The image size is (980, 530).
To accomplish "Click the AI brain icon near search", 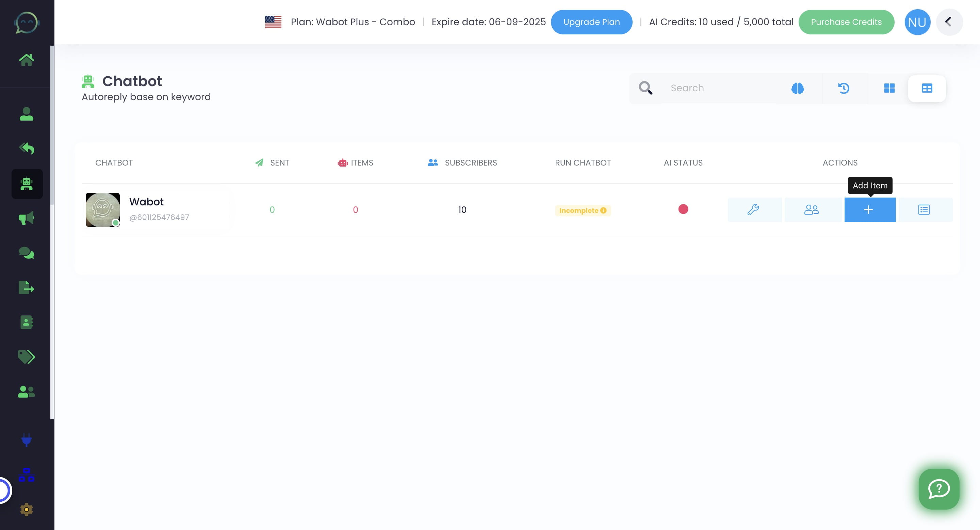I will pyautogui.click(x=797, y=88).
